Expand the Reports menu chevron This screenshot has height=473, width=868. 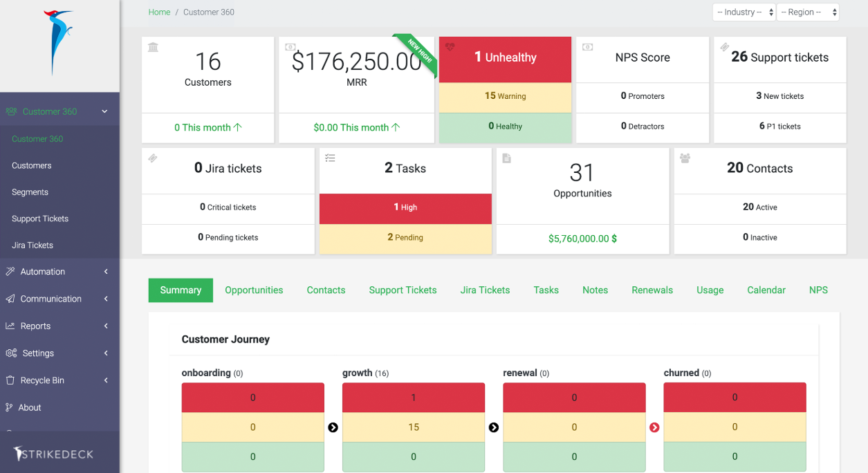(x=106, y=326)
